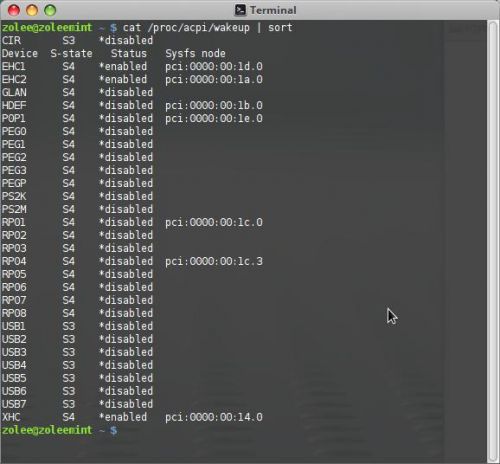Click the 'PEG3' device name

click(14, 170)
